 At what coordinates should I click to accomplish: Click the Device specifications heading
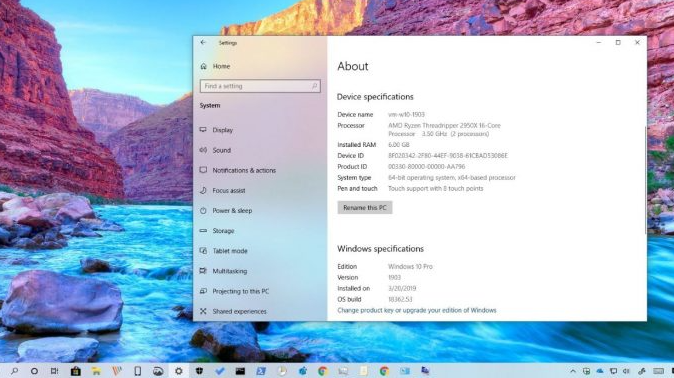point(375,97)
